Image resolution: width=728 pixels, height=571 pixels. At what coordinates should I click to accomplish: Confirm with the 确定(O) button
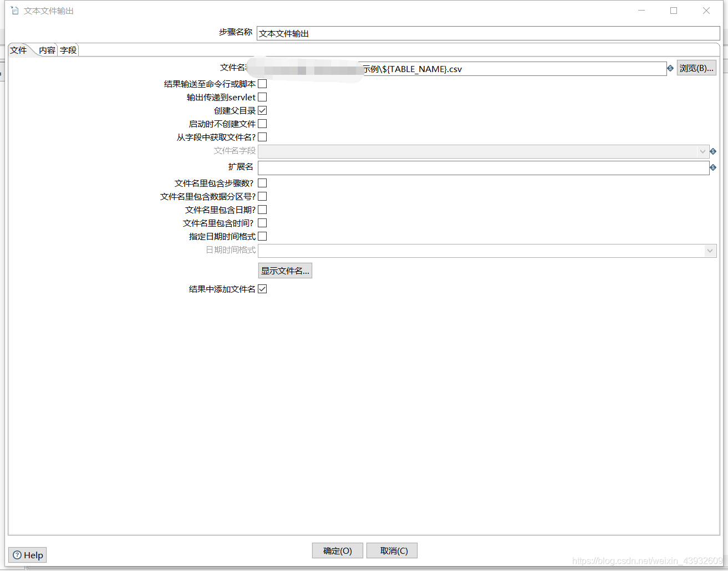(x=338, y=550)
